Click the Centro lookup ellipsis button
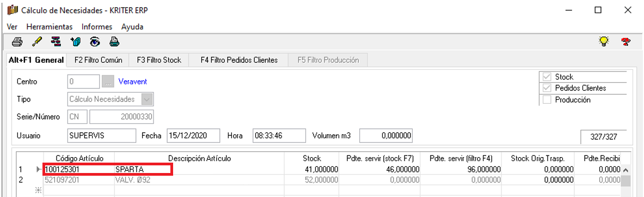This screenshot has width=644, height=197. point(108,82)
